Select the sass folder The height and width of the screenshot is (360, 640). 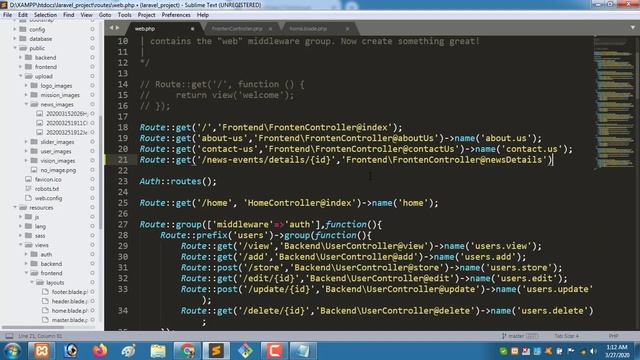[x=40, y=236]
